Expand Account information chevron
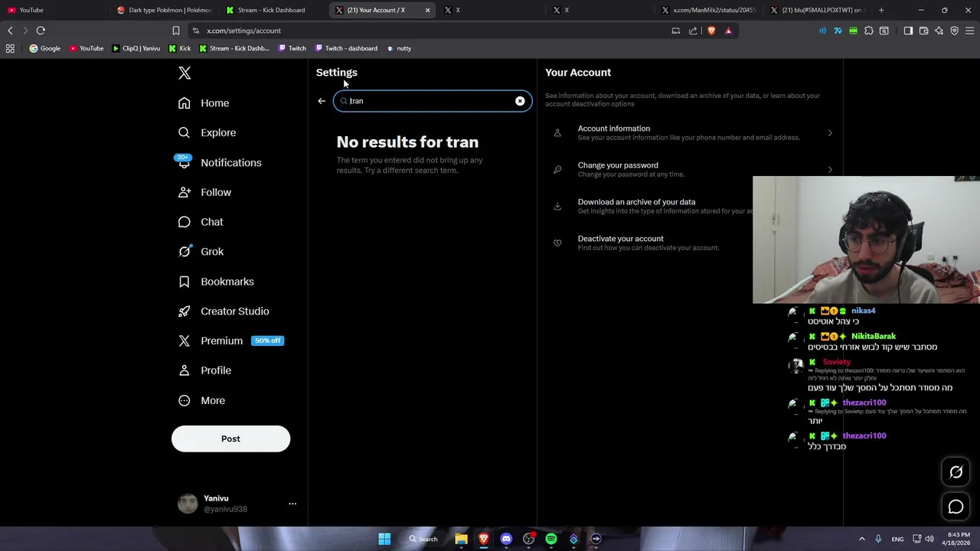 pos(830,133)
